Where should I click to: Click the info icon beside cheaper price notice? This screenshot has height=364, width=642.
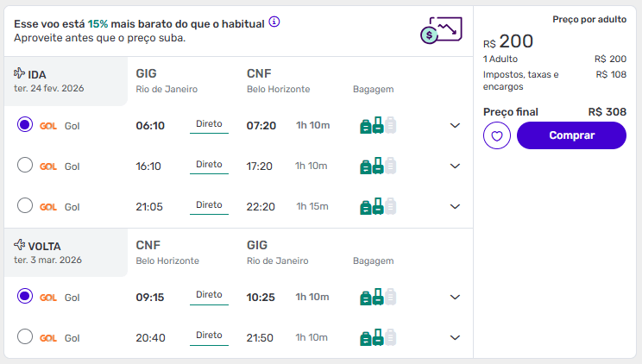click(274, 22)
